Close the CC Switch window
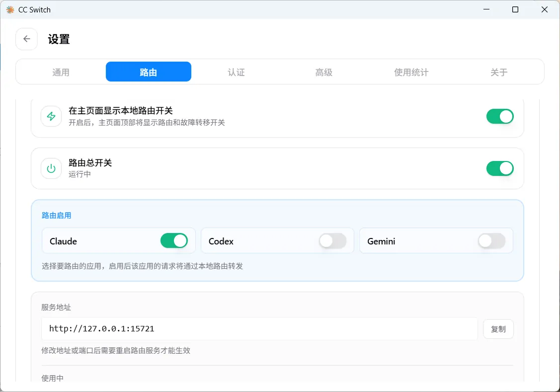Screen dimensions: 560x392 coord(544,9)
